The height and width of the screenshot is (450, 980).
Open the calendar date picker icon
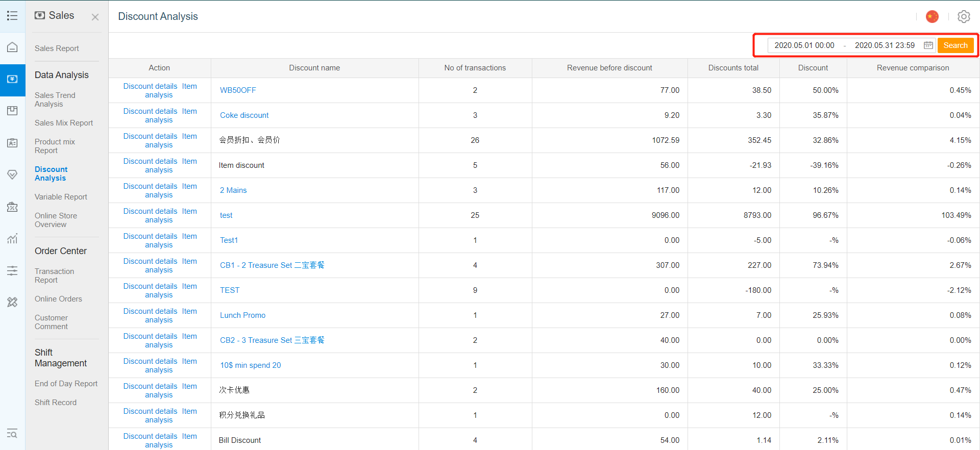(928, 45)
